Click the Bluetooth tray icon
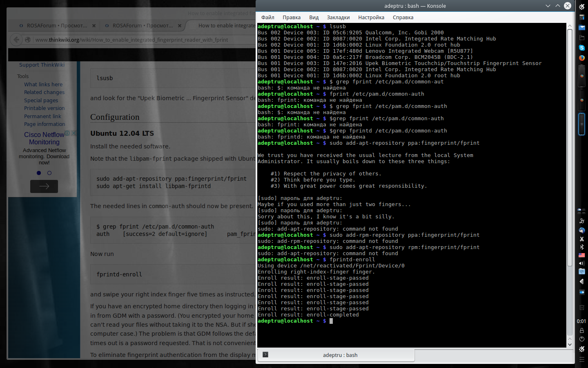 pos(581,247)
